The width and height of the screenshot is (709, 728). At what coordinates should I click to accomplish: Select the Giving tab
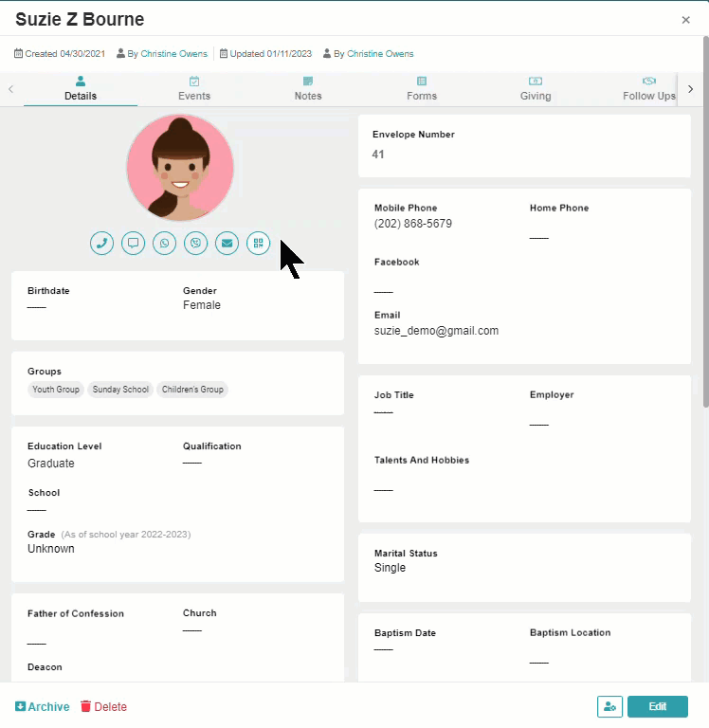point(536,89)
